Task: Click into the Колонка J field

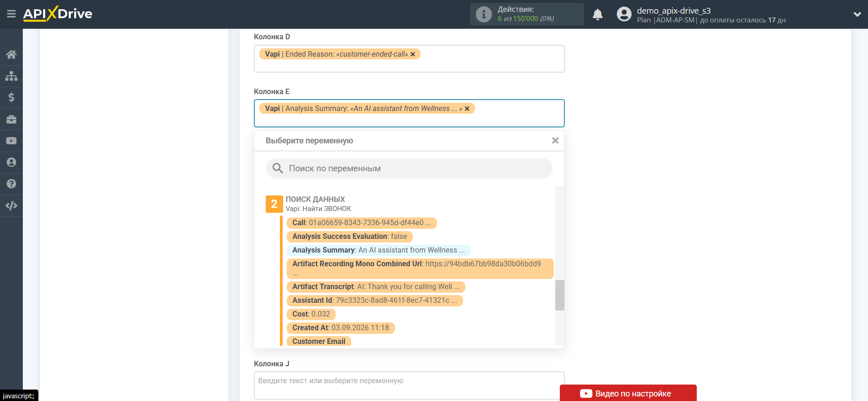Action: coord(409,385)
